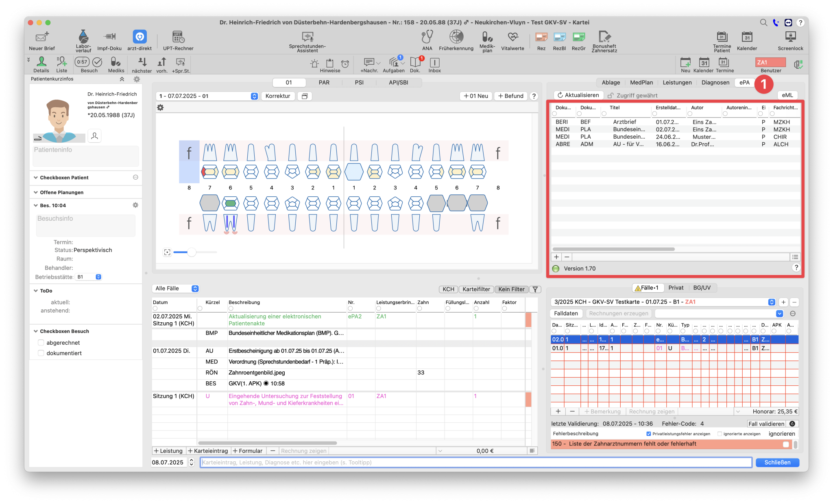Open tooth chart settings gear

[160, 108]
